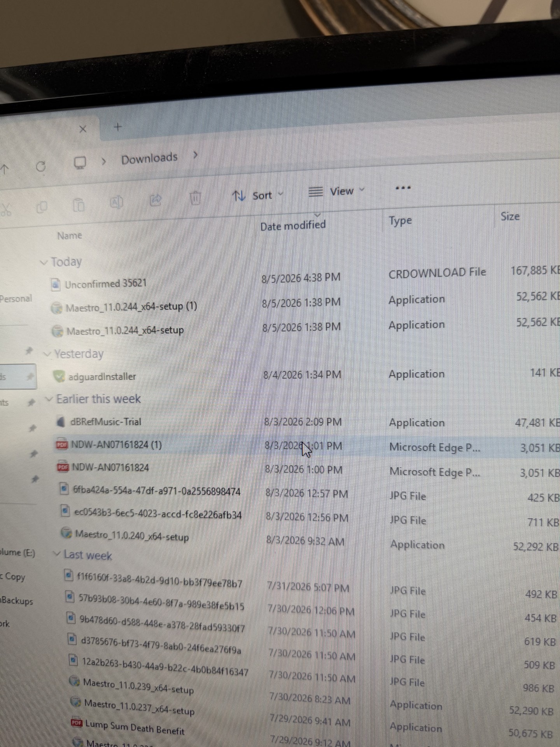560x747 pixels.
Task: Click the Paste clipboard icon in toolbar
Action: pyautogui.click(x=79, y=204)
